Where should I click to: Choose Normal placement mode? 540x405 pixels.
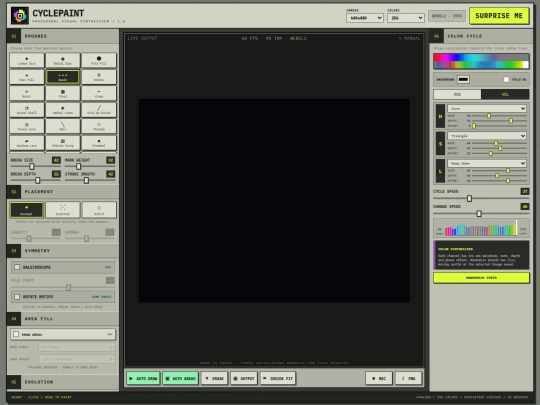(x=27, y=210)
